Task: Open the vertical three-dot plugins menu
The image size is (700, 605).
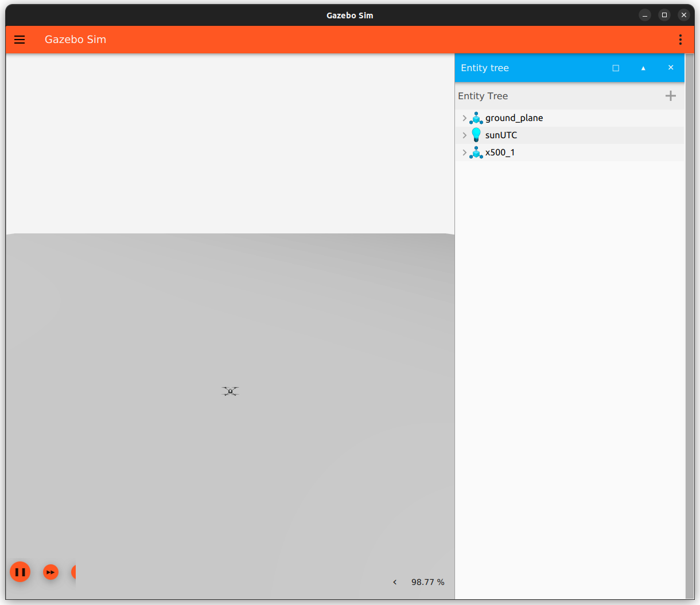Action: point(680,40)
